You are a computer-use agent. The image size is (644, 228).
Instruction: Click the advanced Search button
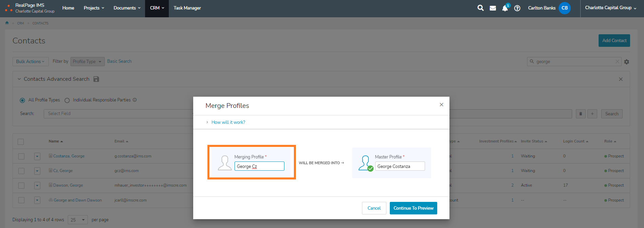(612, 114)
